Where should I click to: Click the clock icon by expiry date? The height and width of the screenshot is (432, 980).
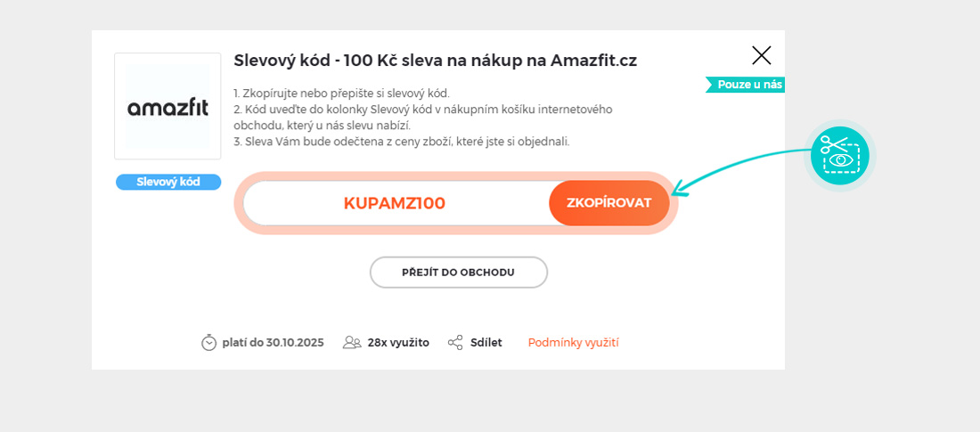pyautogui.click(x=209, y=342)
